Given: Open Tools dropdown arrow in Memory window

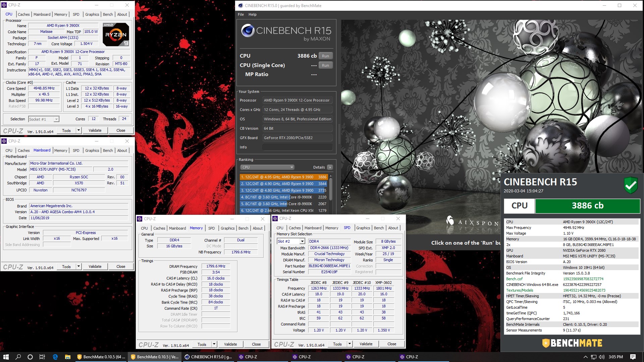Looking at the screenshot, I should [x=214, y=344].
